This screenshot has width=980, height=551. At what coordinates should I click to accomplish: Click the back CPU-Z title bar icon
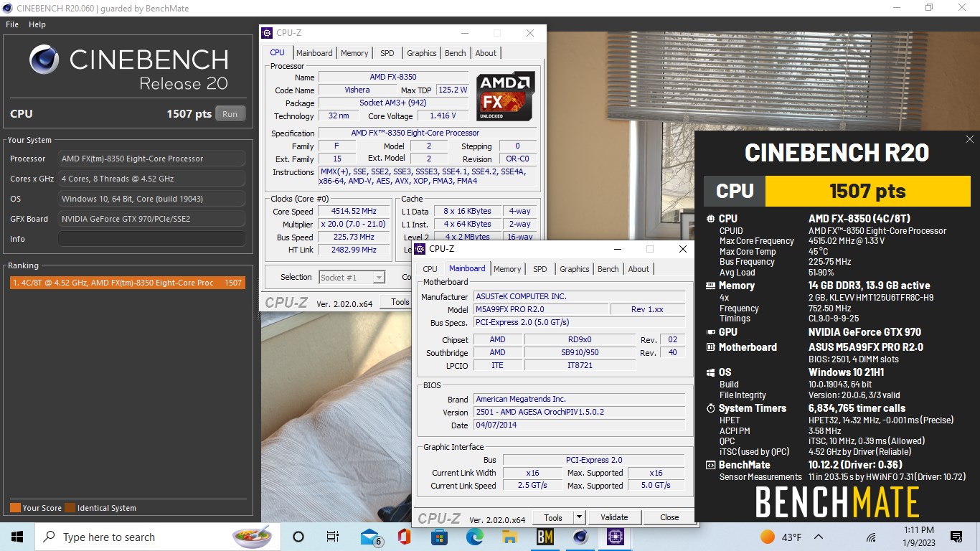(x=267, y=33)
